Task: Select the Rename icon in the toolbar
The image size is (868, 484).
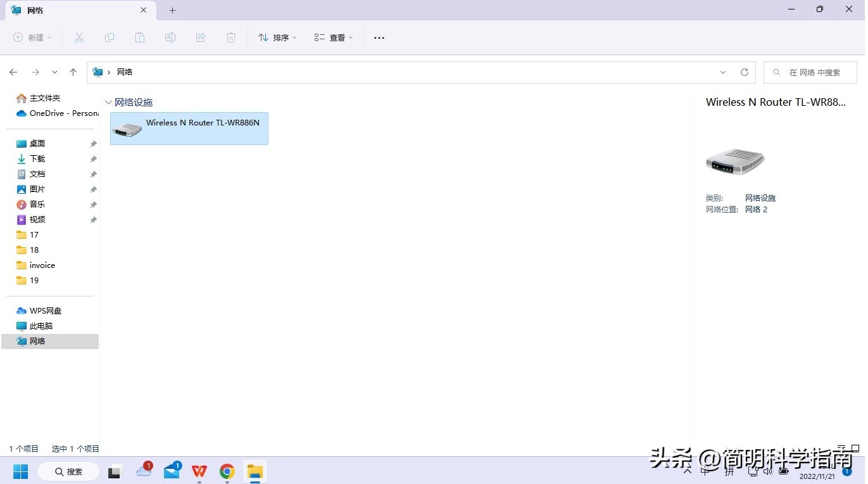Action: point(170,37)
